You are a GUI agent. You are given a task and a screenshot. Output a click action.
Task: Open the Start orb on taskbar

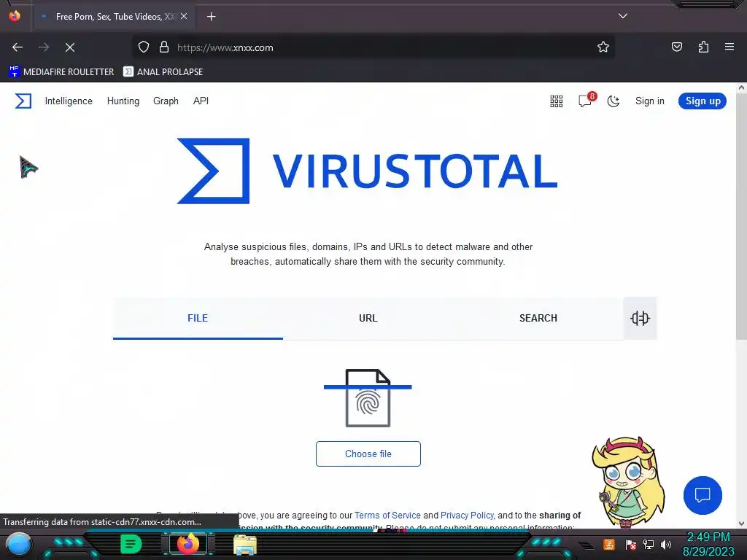pyautogui.click(x=18, y=544)
